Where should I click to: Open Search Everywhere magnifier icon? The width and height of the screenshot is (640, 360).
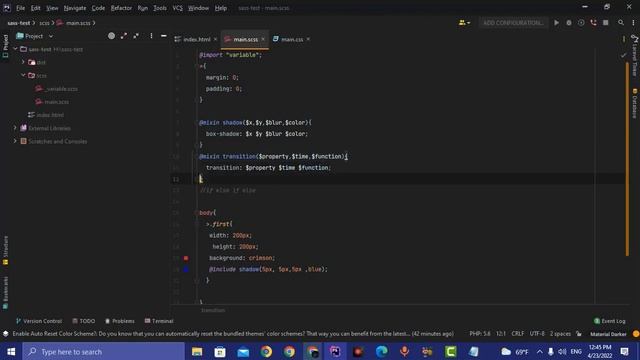coord(621,23)
